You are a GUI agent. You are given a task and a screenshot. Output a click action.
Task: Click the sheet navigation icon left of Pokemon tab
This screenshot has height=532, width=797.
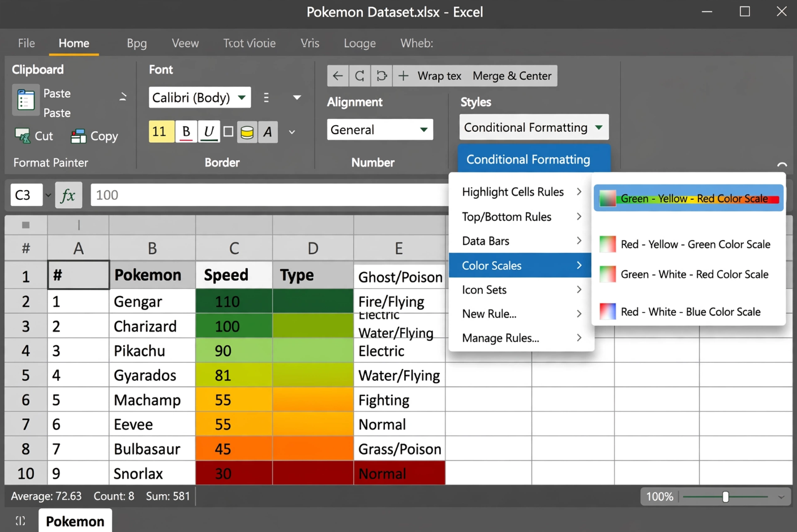(20, 521)
